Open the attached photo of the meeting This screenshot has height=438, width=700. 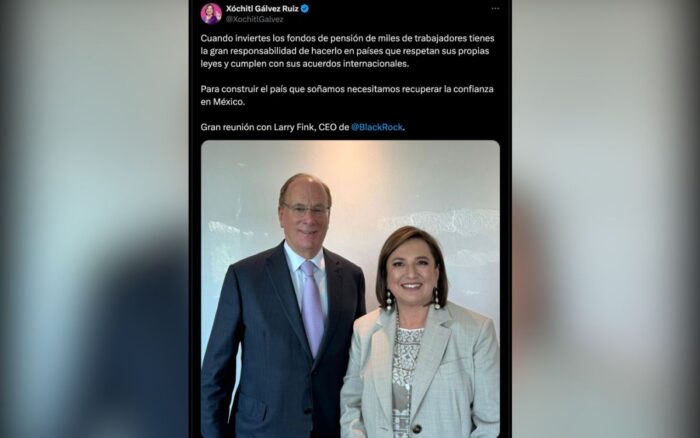tap(350, 289)
